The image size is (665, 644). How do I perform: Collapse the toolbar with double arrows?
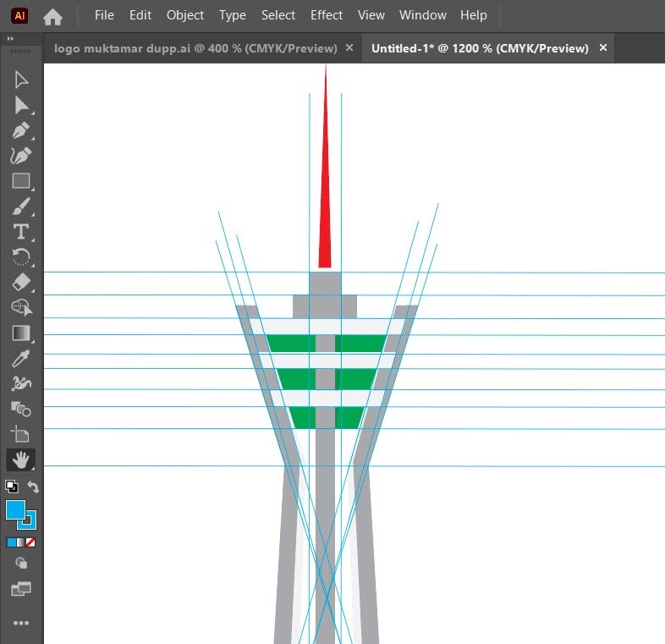[x=10, y=39]
